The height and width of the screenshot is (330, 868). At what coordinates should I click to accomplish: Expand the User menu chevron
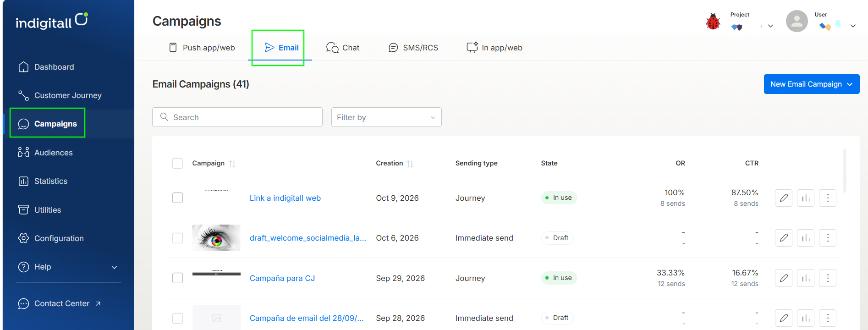853,26
